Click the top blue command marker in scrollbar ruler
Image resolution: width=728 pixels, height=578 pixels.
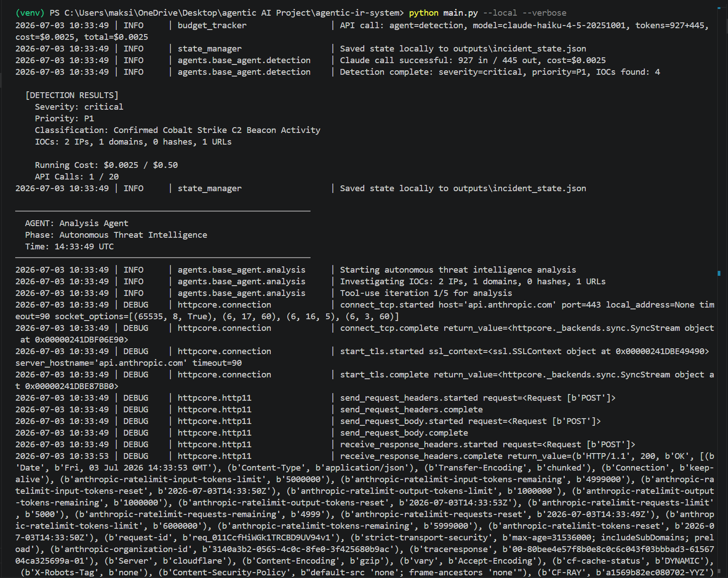pos(719,8)
